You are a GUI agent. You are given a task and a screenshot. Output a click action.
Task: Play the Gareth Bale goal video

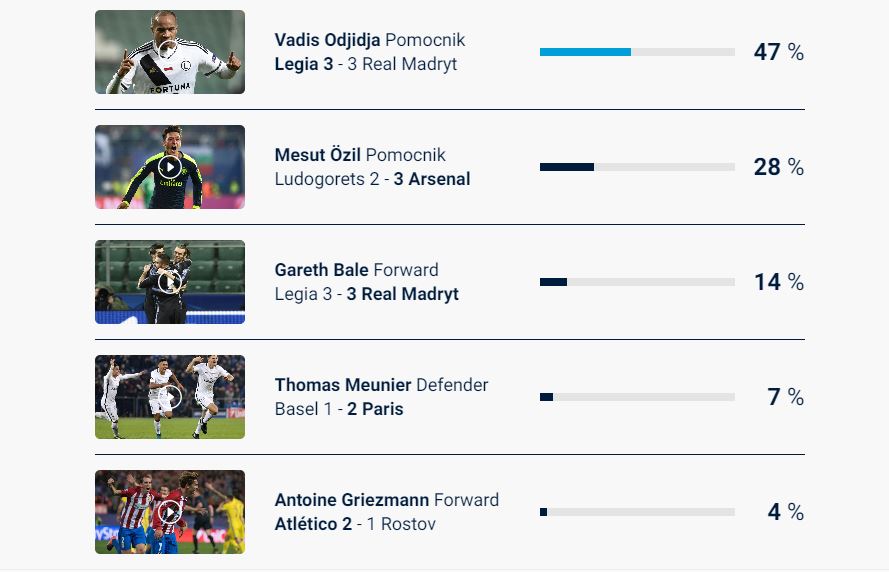170,282
